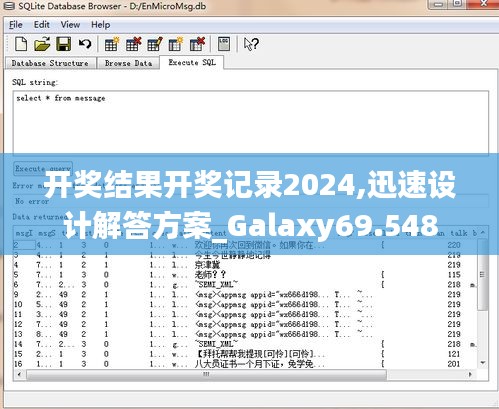Click the msgId cell 16

(x=18, y=364)
